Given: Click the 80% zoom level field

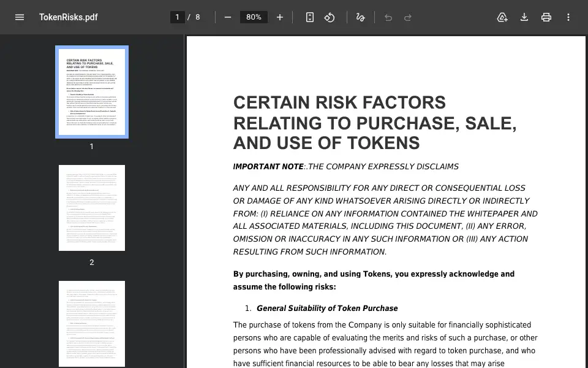Looking at the screenshot, I should click(254, 17).
